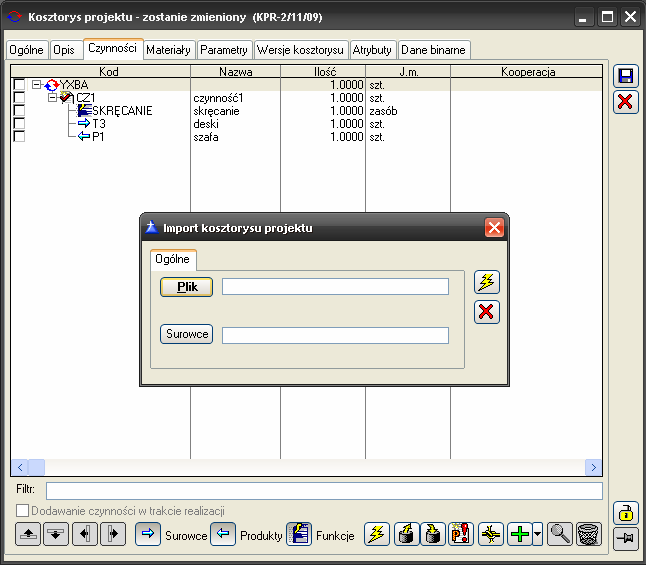Click the 'szafa' name cell
Screen dimensions: 646x565
click(206, 137)
